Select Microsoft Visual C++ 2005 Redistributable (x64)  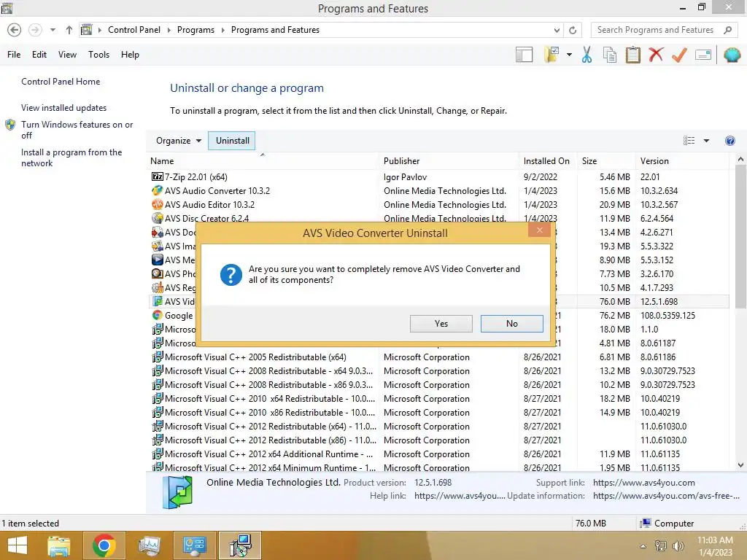tap(438, 357)
